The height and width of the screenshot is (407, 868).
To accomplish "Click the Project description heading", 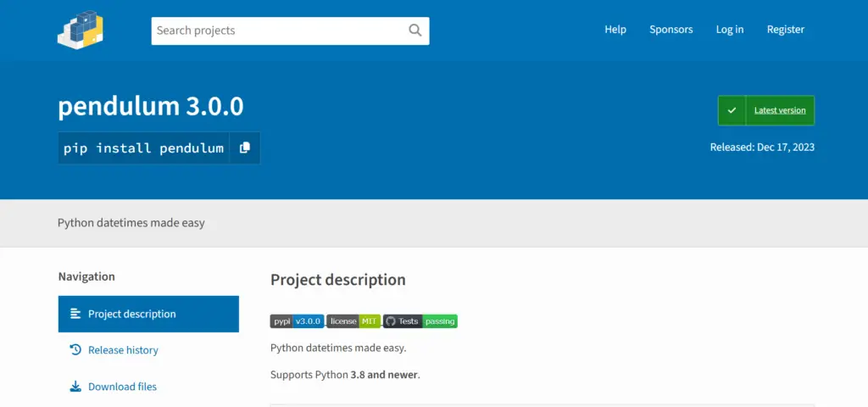I will 337,280.
